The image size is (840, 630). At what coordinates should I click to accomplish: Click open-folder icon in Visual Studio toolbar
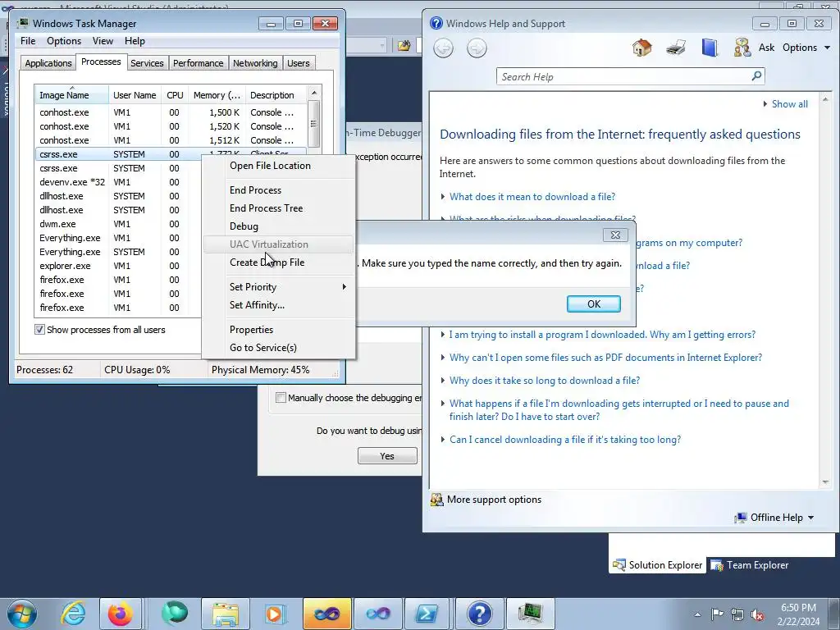pos(404,46)
